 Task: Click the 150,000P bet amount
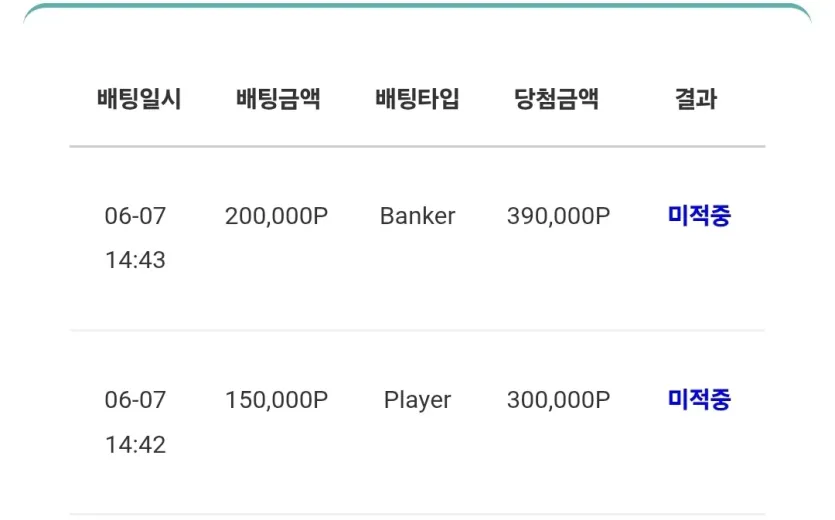[x=276, y=400]
